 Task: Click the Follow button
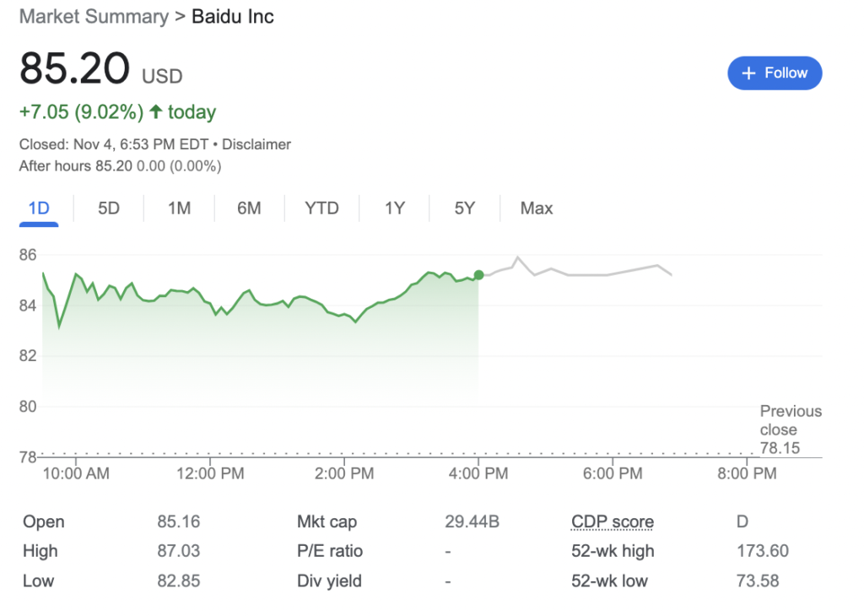tap(775, 73)
